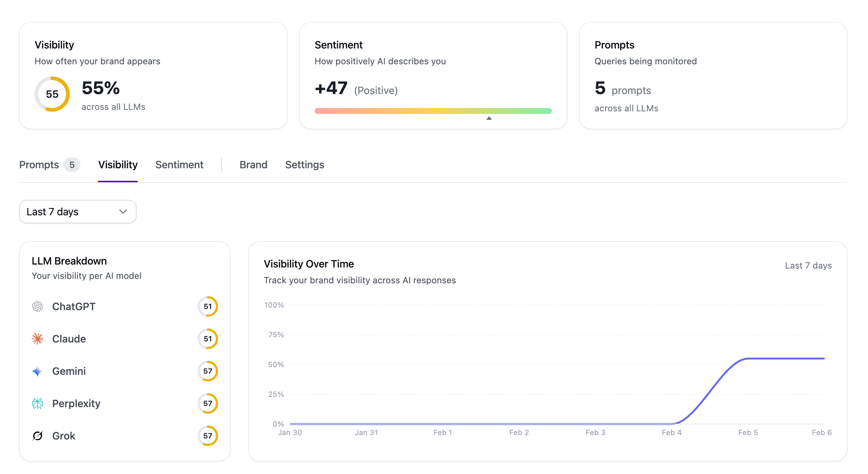Click ChatGPT's score ring showing 51
This screenshot has height=474, width=868.
click(x=208, y=306)
